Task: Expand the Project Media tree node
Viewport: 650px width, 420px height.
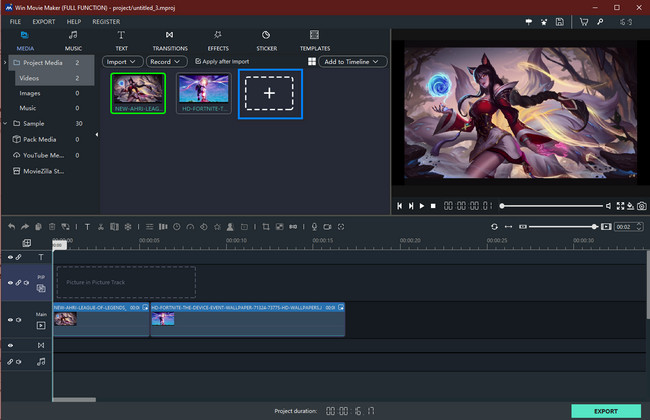Action: click(5, 63)
